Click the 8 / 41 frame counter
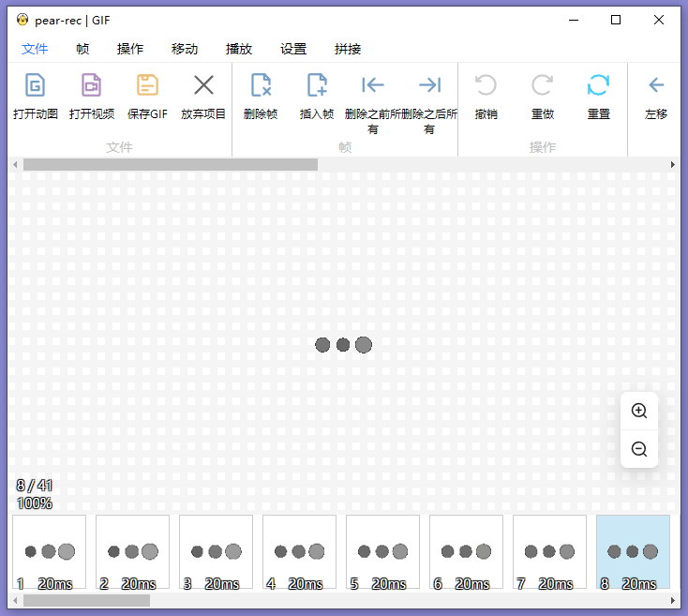Screen dimensions: 688x616 pyautogui.click(x=35, y=486)
